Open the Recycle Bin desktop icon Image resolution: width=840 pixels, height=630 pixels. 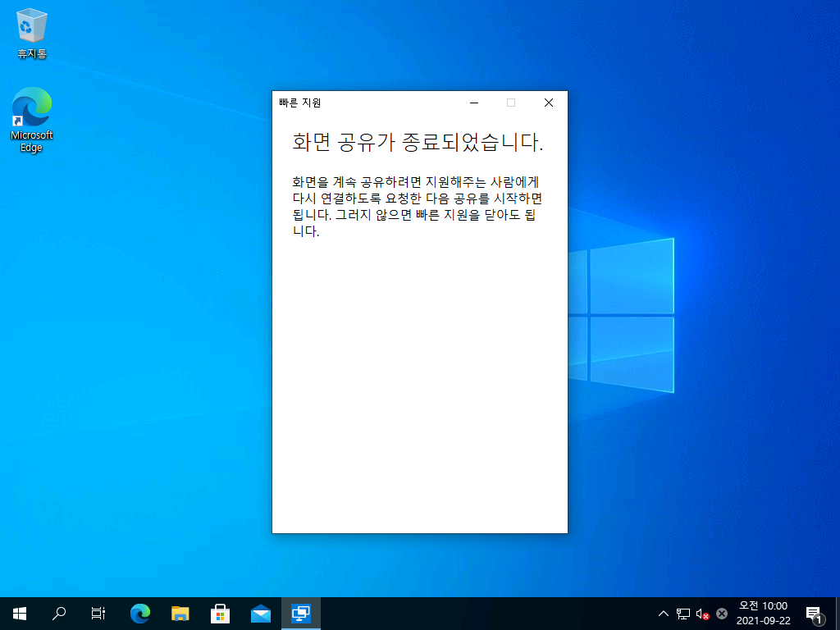(32, 33)
